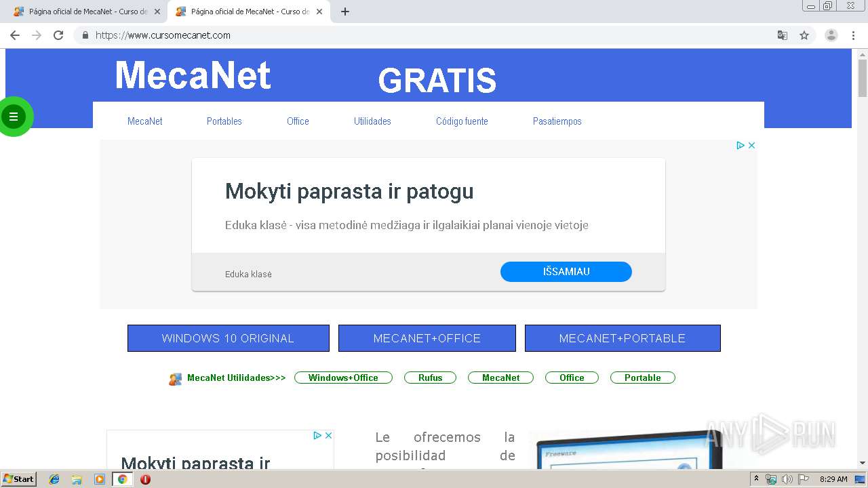The image size is (868, 488).
Task: Click AdChoices icon on lower-left ad
Action: pos(317,435)
